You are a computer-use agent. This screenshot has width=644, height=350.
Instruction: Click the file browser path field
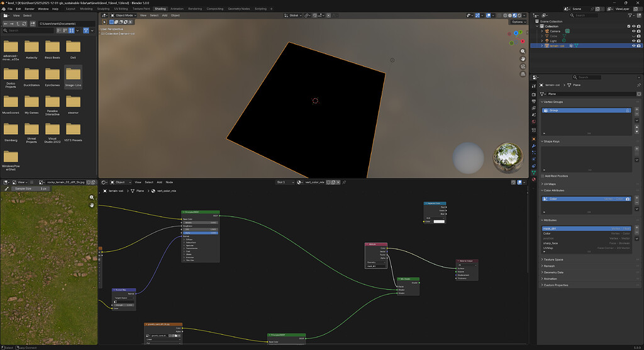click(67, 24)
